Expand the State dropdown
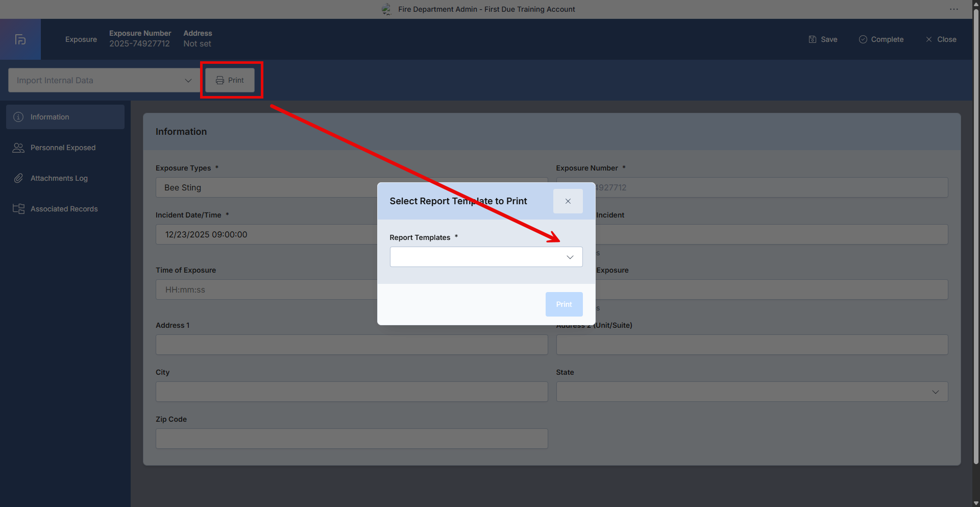This screenshot has height=507, width=980. (751, 392)
